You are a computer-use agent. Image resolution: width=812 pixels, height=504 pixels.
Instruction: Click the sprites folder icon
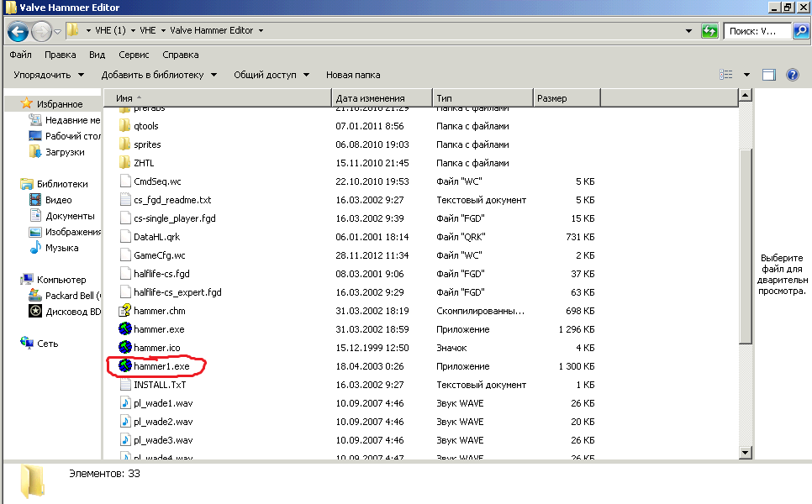tap(124, 144)
